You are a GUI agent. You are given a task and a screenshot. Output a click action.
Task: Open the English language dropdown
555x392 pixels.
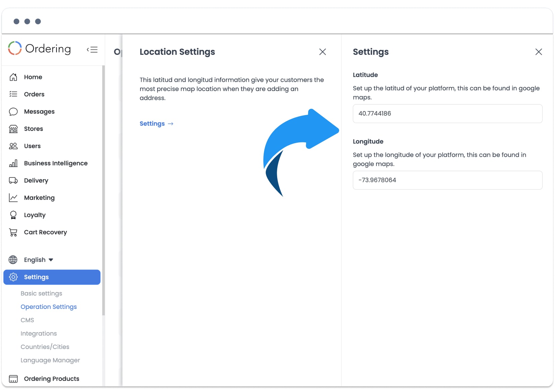38,260
